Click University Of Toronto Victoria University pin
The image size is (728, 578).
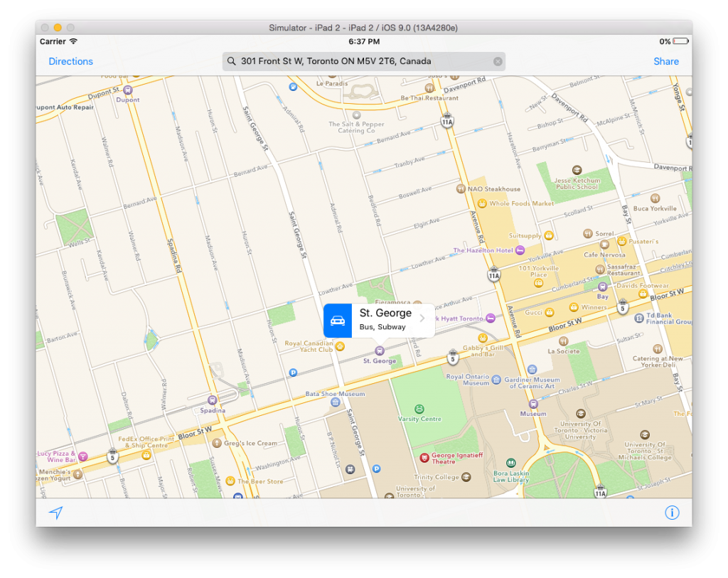coord(580,413)
